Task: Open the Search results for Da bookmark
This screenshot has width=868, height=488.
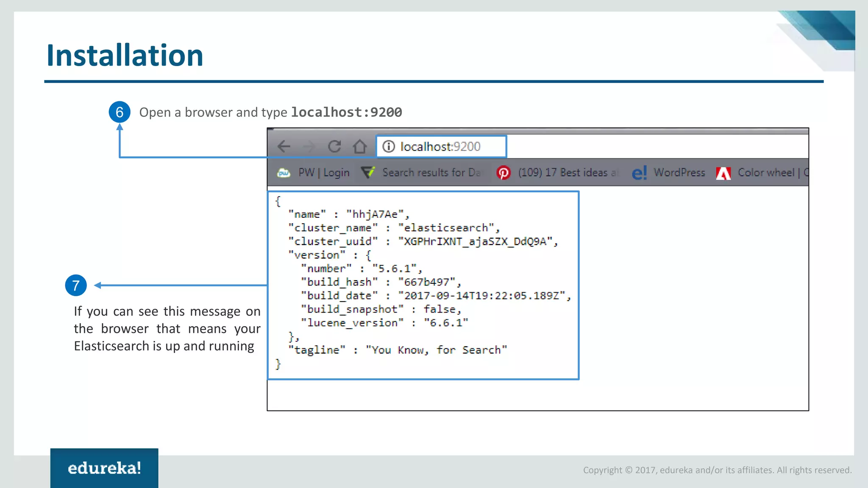Action: click(431, 173)
